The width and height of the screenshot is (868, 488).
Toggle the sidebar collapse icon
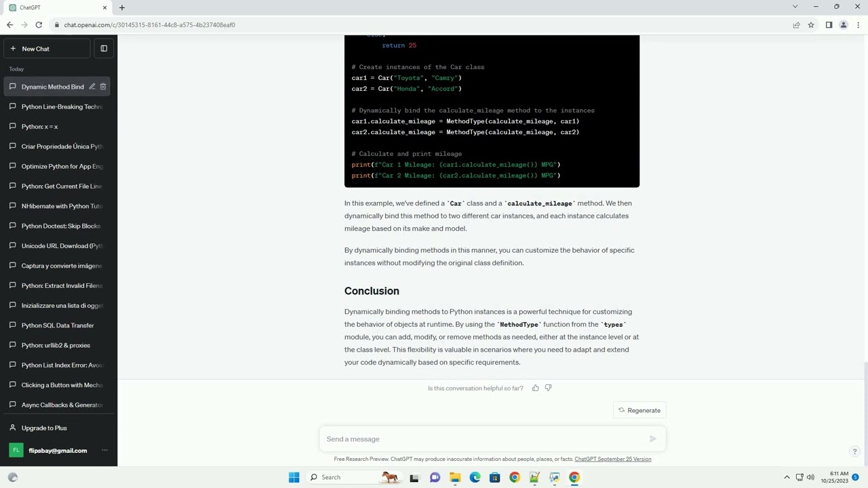coord(104,49)
